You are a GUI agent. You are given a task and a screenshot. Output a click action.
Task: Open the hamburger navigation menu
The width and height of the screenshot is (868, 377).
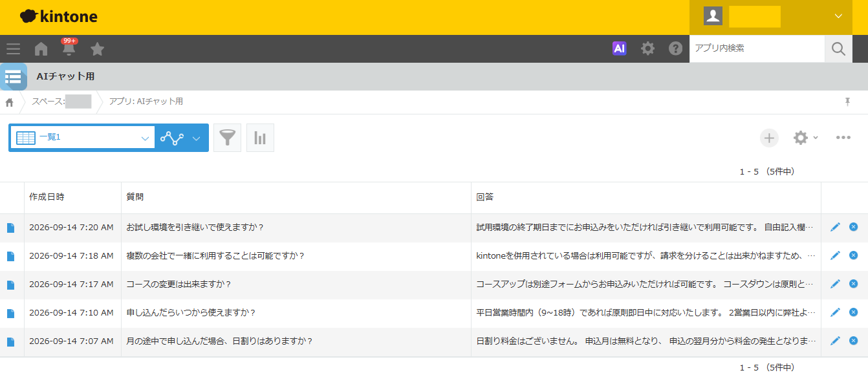[13, 48]
